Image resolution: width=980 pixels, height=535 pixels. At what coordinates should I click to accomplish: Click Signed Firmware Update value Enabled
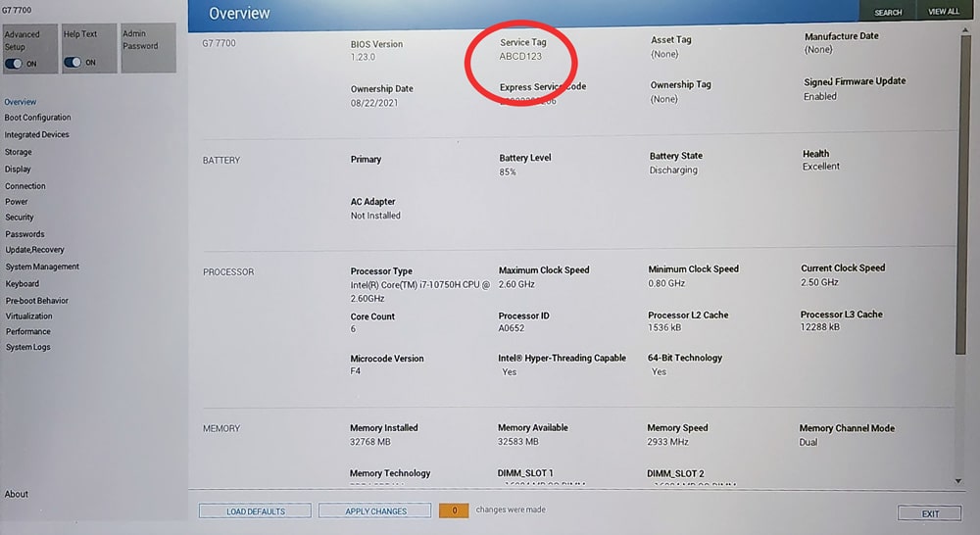(820, 96)
